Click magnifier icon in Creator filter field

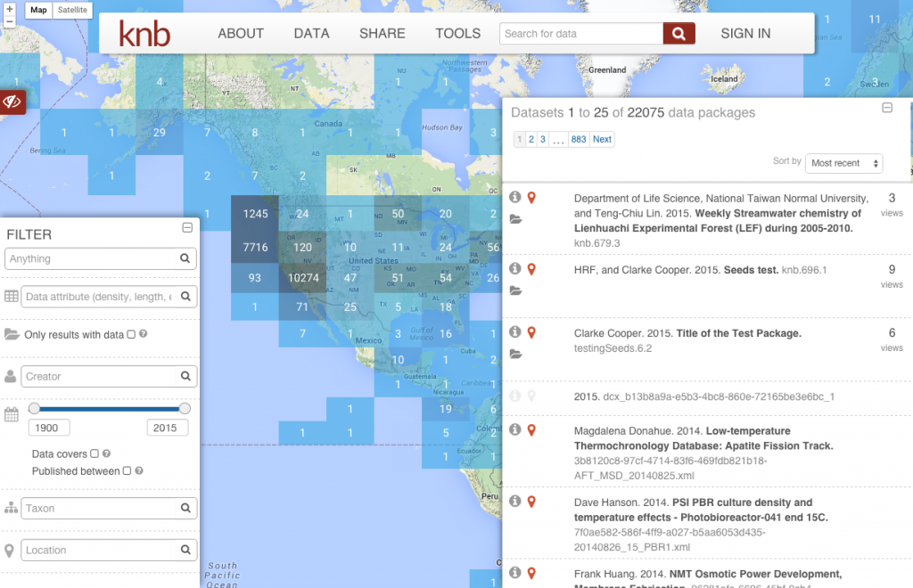click(x=185, y=376)
